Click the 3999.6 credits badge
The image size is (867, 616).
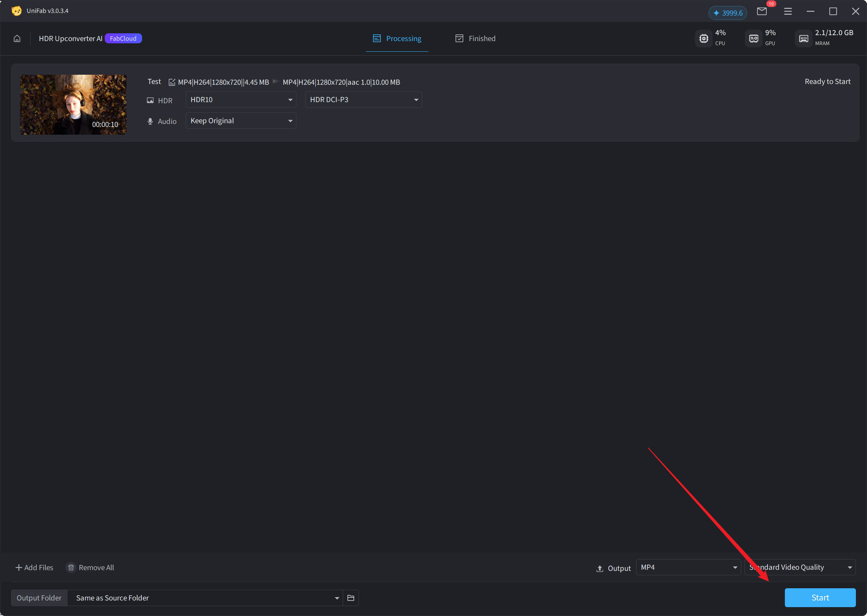(727, 13)
